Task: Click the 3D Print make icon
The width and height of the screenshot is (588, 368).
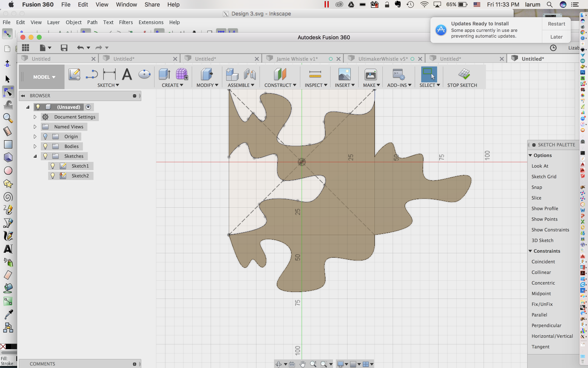Action: click(371, 74)
